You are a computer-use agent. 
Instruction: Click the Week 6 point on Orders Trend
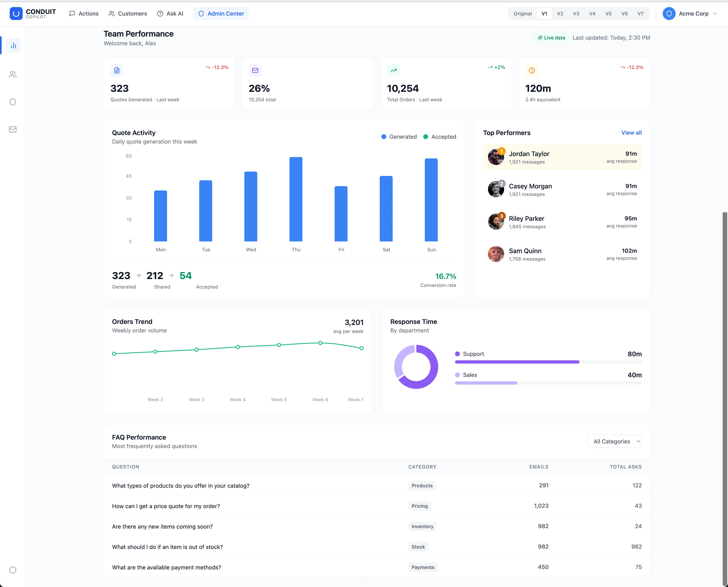(x=320, y=343)
